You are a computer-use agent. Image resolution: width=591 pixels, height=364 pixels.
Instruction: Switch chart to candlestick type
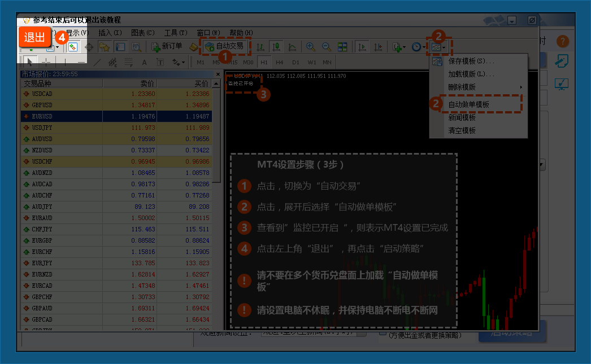click(276, 47)
